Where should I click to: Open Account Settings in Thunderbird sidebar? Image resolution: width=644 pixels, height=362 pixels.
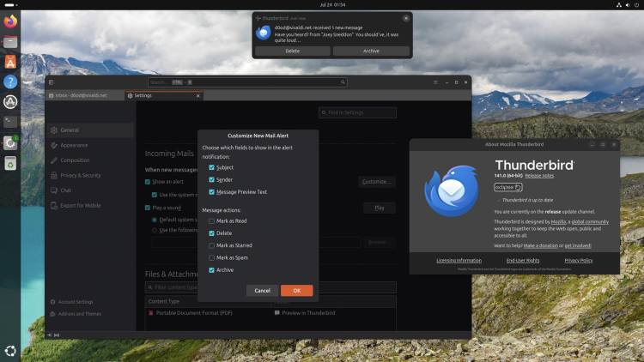76,302
